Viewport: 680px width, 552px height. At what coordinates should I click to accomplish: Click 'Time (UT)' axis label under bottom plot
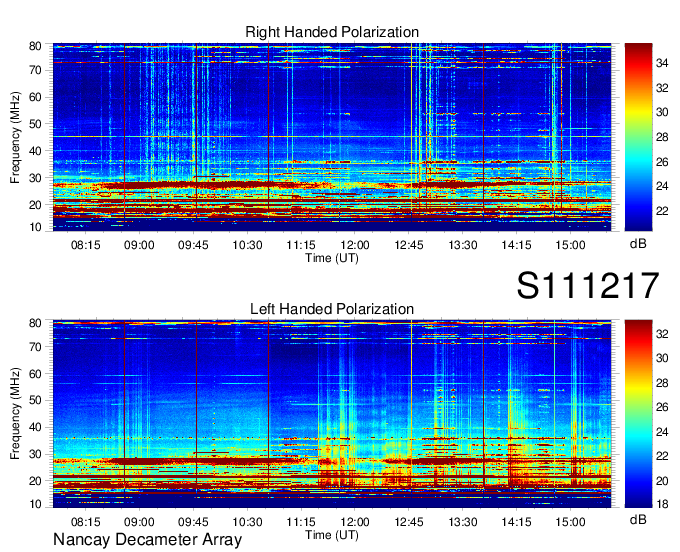(x=332, y=535)
